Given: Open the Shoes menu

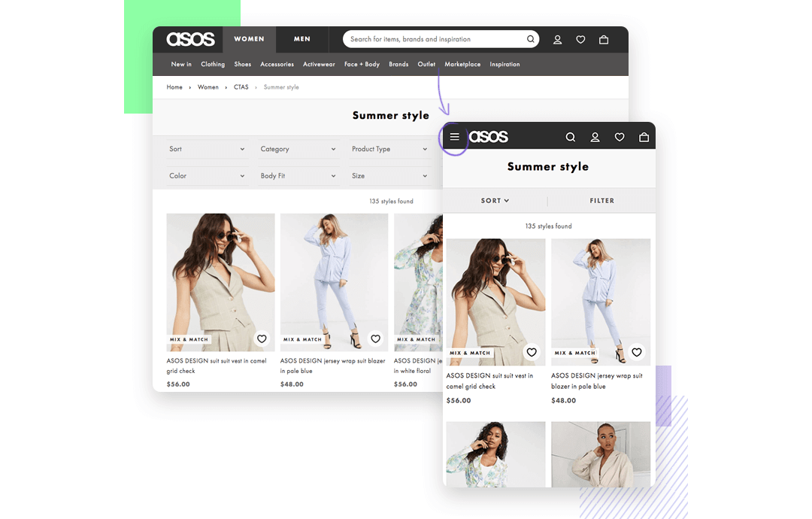Looking at the screenshot, I should coord(242,64).
